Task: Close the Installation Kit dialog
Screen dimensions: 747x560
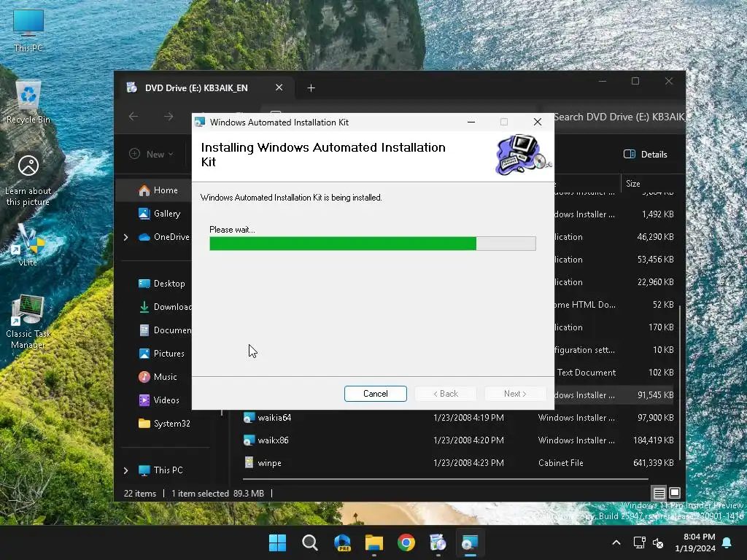Action: point(538,122)
